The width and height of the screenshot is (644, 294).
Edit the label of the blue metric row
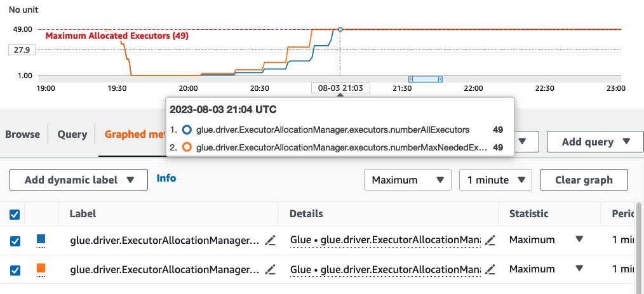point(271,240)
